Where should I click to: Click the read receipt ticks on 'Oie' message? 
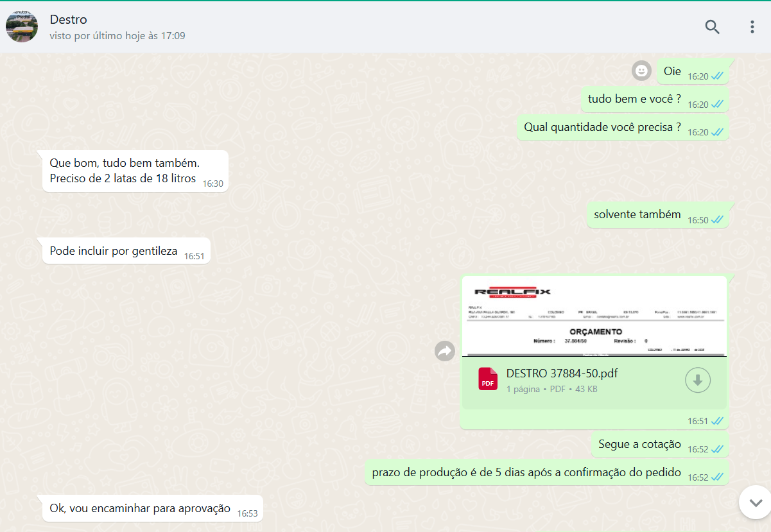coord(717,76)
